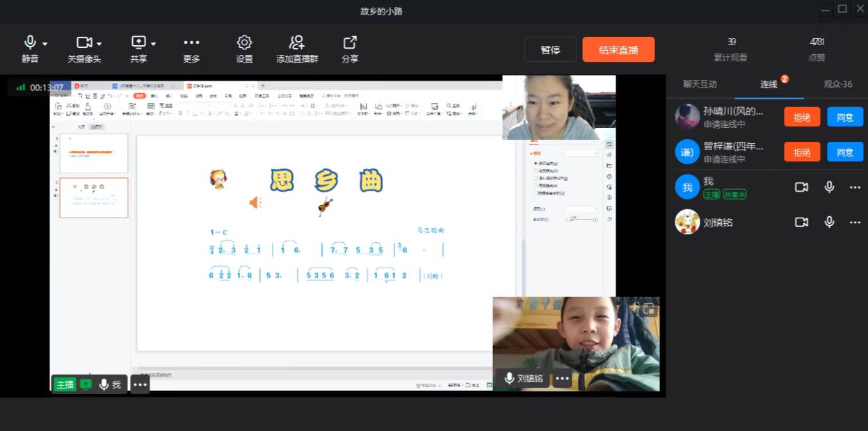The image size is (868, 431).
Task: Click the cartoon headphone character on the slide
Action: pos(218,179)
